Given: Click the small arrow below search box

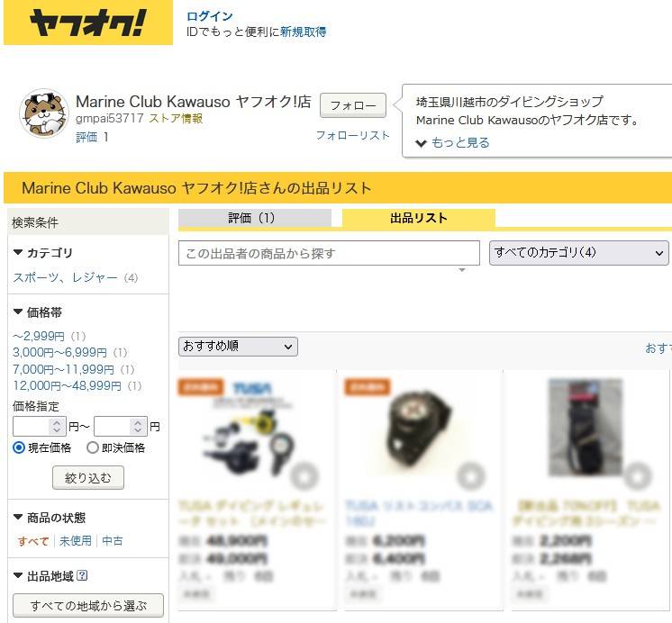Looking at the screenshot, I should pyautogui.click(x=462, y=270).
